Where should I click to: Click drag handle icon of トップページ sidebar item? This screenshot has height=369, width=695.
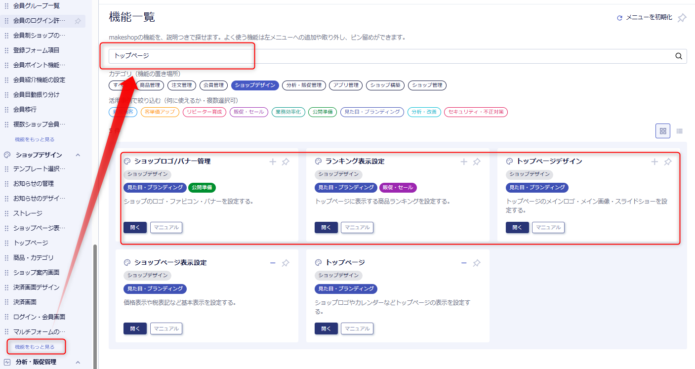click(x=6, y=243)
